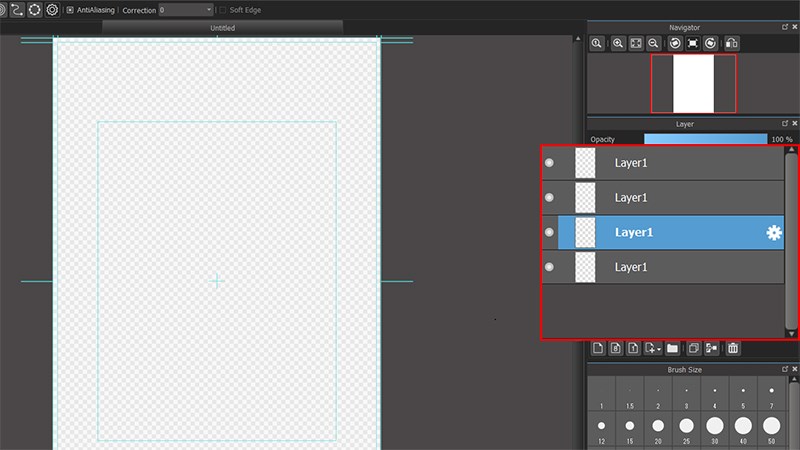Image resolution: width=800 pixels, height=450 pixels.
Task: Duplicate the selected layer
Action: (693, 348)
